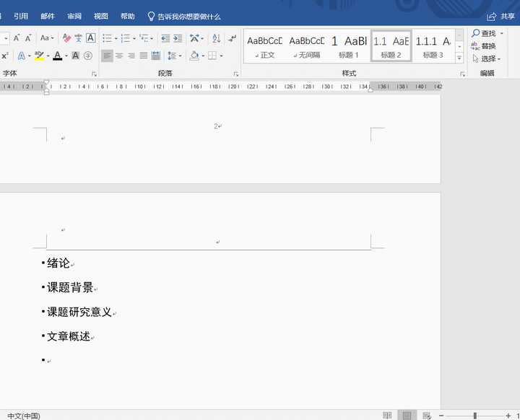Apply borders to the paragraph
Image resolution: width=520 pixels, height=420 pixels.
[x=212, y=56]
